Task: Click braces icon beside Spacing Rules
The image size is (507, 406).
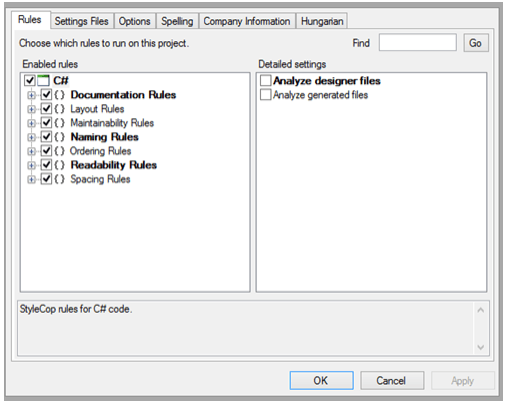Action: point(59,179)
